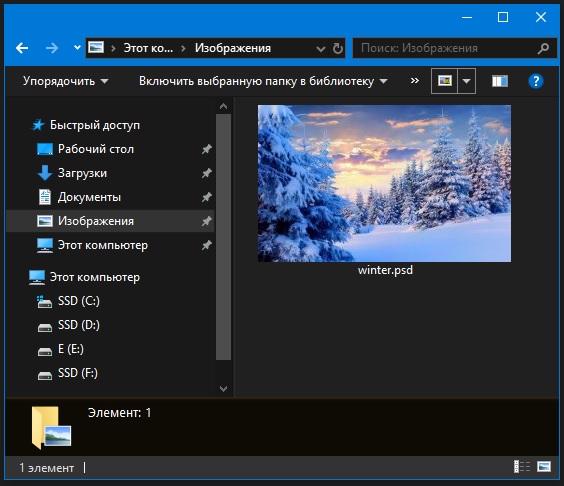
Task: Show more toolbar commands via double chevron
Action: (415, 80)
